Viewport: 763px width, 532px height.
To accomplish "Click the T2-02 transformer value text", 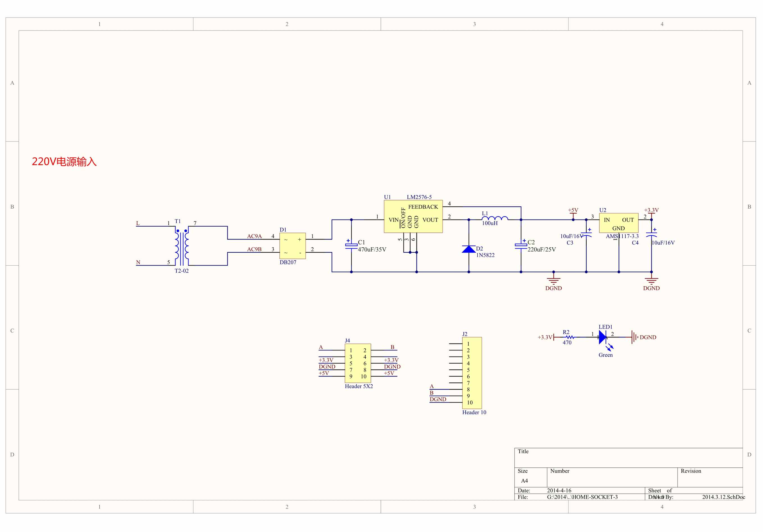I will coord(181,271).
